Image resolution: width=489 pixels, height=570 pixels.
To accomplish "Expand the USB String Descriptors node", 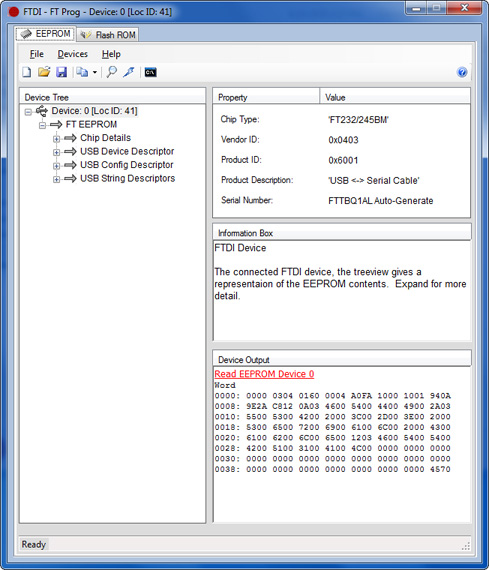I will coord(56,179).
